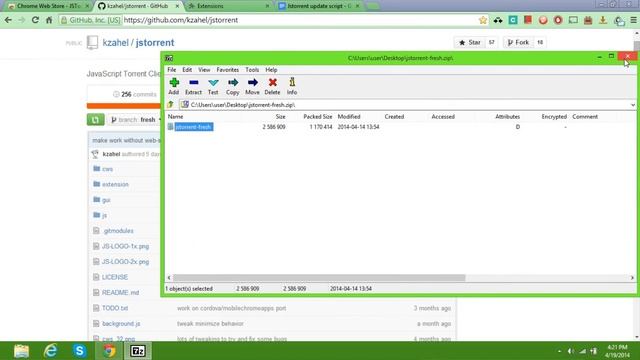
Task: Open File Explorer from the taskbar
Action: 21,351
